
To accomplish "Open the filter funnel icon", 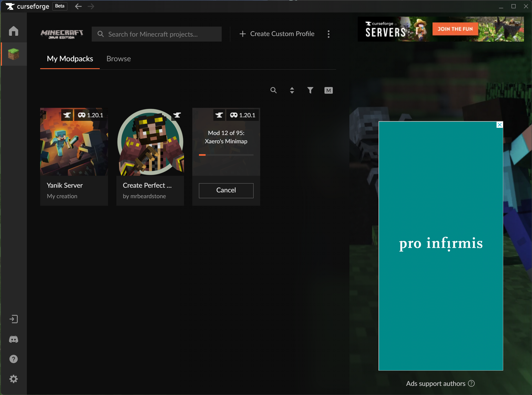I will point(310,90).
